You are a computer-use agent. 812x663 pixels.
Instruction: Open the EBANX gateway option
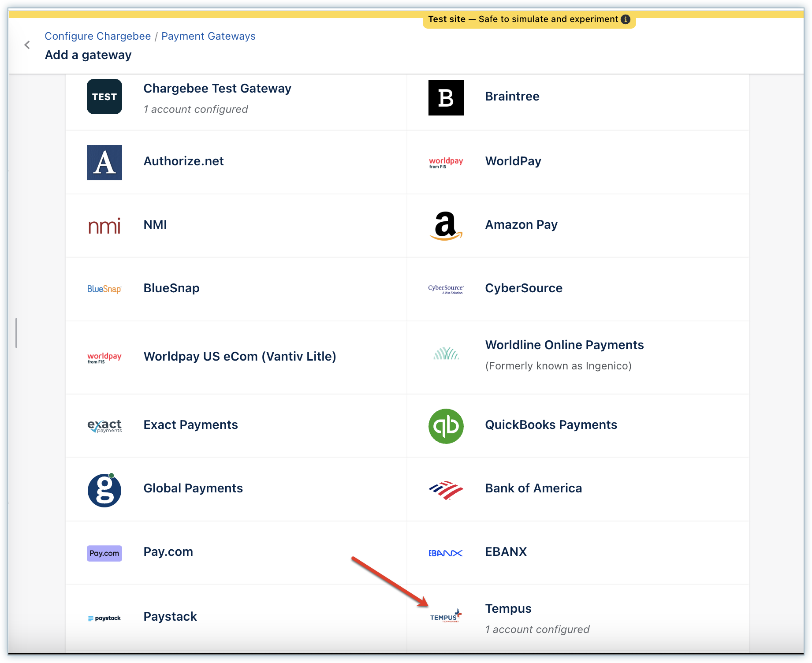pyautogui.click(x=506, y=552)
